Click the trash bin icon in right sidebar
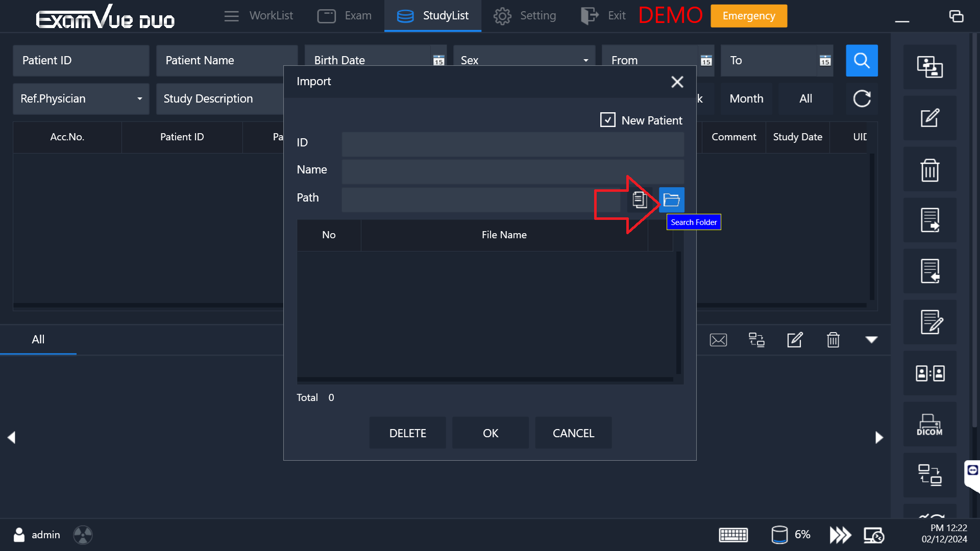 point(929,169)
